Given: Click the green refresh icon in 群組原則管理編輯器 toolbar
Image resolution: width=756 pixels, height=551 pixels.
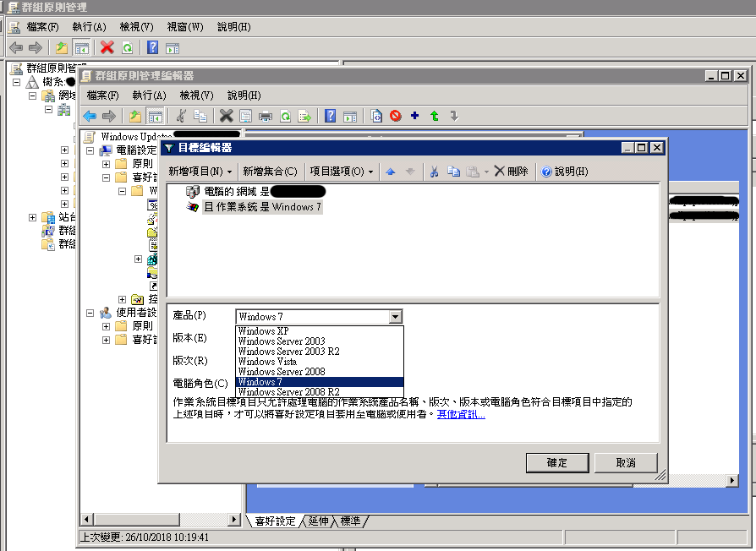Looking at the screenshot, I should click(x=286, y=116).
